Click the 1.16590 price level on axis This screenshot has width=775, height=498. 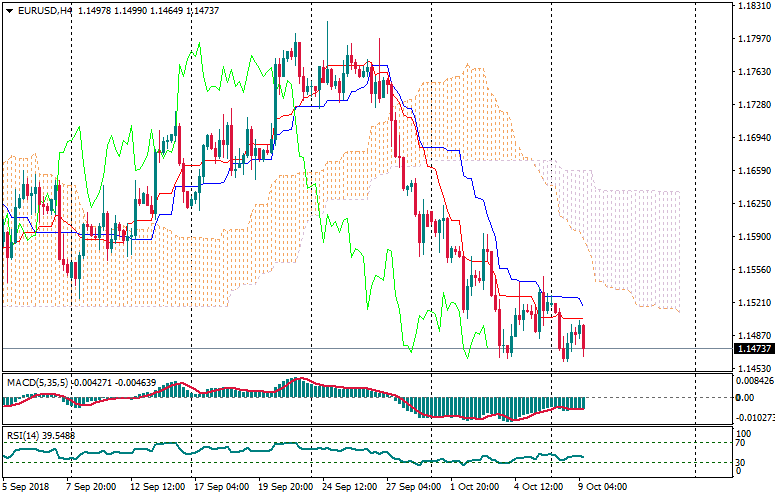[x=753, y=171]
